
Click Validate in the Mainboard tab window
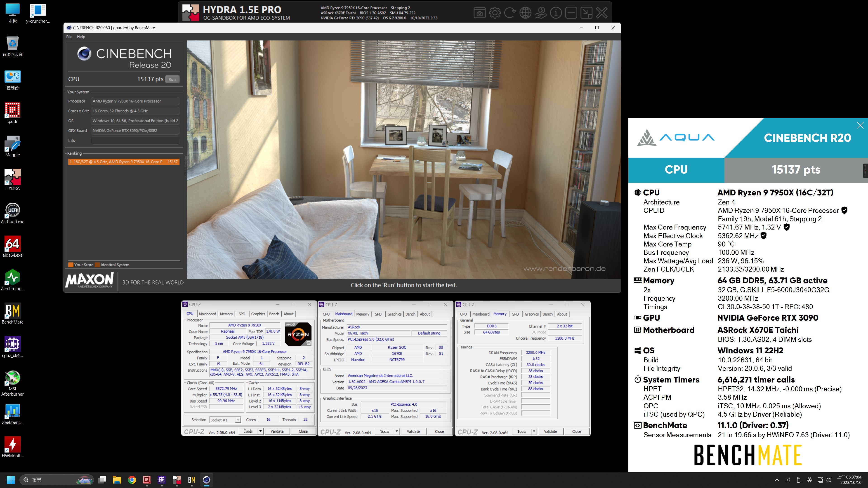click(413, 432)
